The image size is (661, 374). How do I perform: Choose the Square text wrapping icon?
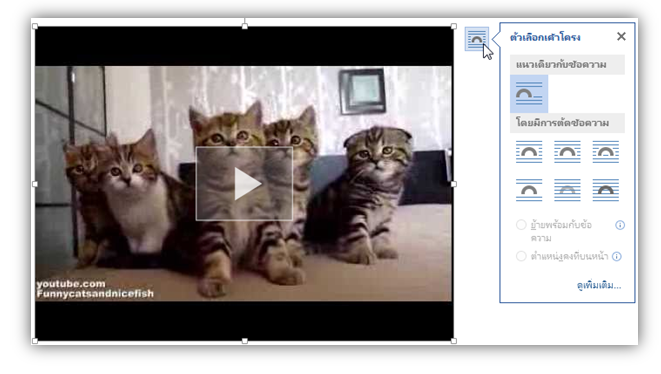529,152
